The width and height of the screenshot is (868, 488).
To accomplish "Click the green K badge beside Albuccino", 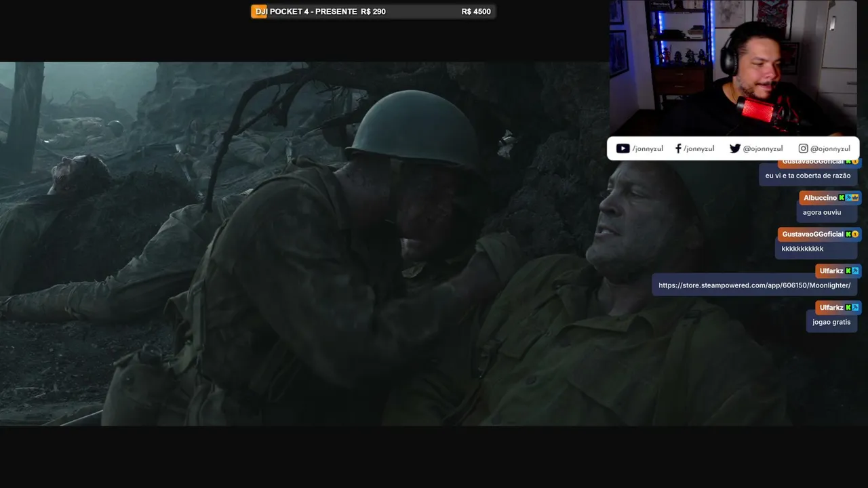I will (842, 198).
